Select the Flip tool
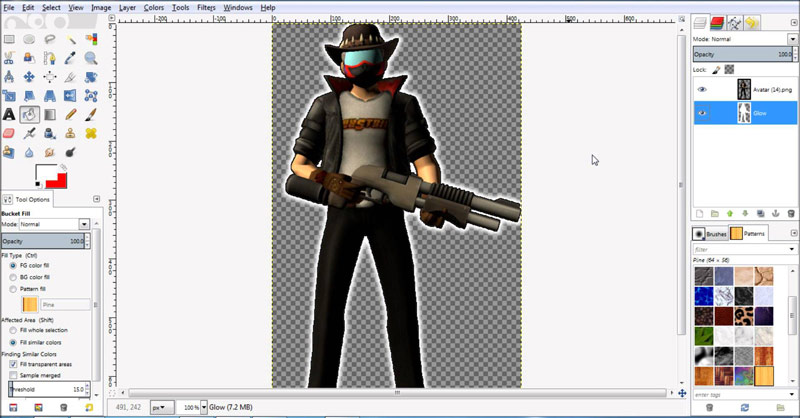The width and height of the screenshot is (800, 418). tap(70, 95)
